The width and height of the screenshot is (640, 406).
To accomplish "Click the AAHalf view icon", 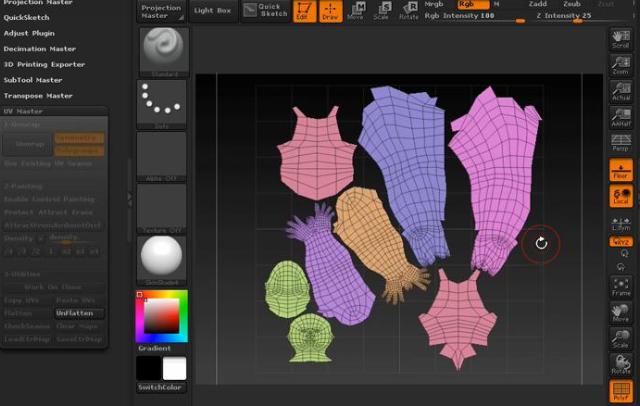I will click(x=621, y=118).
